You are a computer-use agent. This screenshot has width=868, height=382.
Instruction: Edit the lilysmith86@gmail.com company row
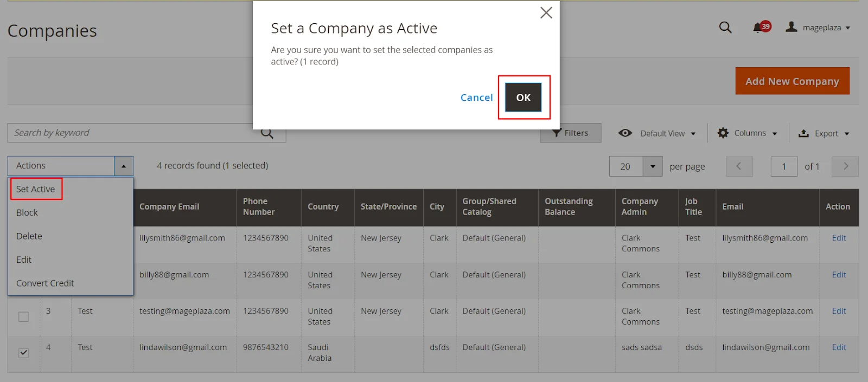point(839,238)
